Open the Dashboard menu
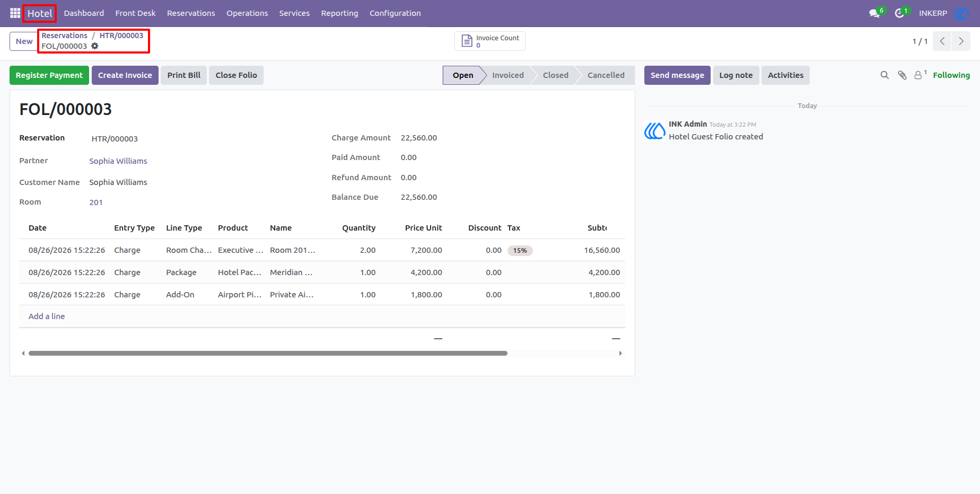Image resolution: width=980 pixels, height=494 pixels. pyautogui.click(x=84, y=13)
